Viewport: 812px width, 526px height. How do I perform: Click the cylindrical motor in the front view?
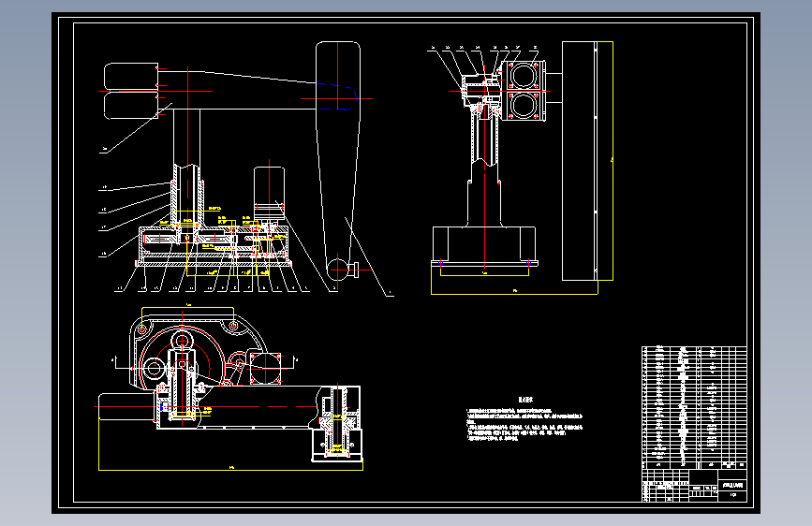[270, 193]
